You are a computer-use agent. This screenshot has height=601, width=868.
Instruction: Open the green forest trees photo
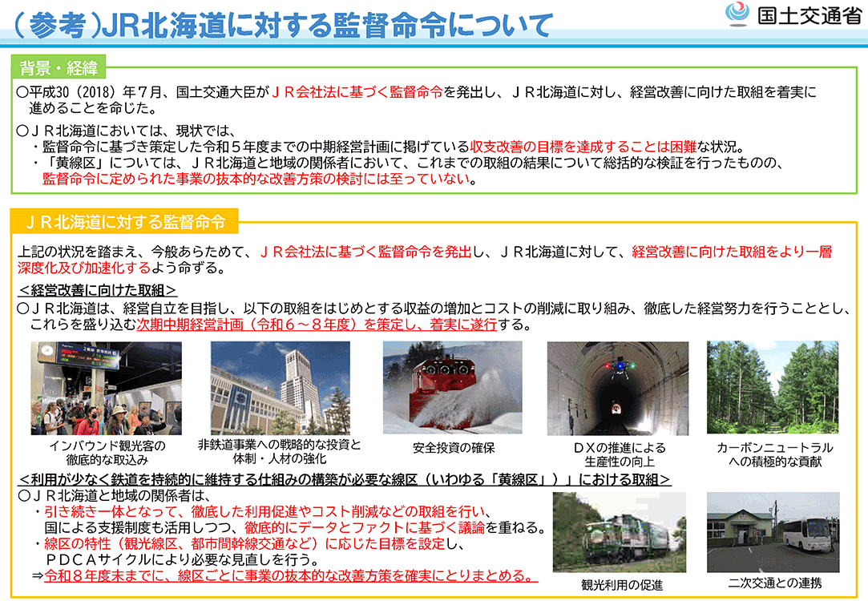tap(773, 387)
